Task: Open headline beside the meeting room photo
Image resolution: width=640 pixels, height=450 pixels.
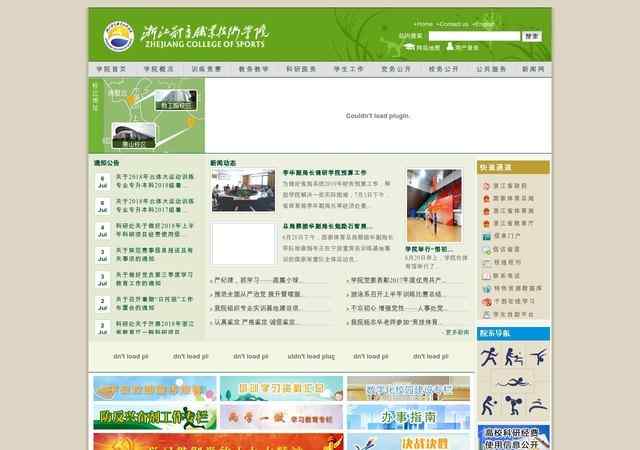Action: (325, 173)
